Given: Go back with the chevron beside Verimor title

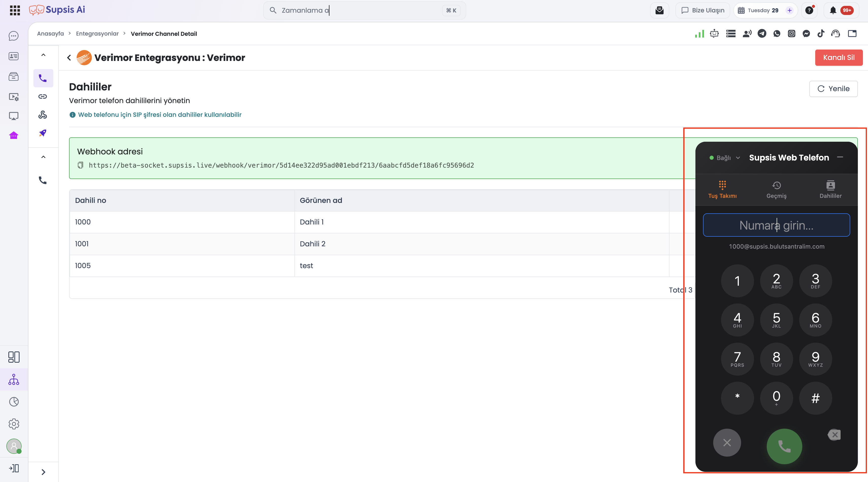Looking at the screenshot, I should point(69,58).
